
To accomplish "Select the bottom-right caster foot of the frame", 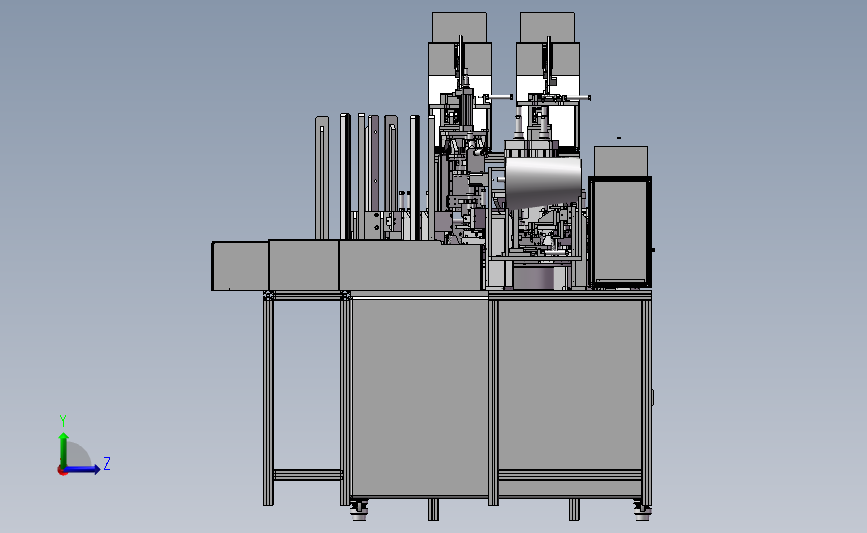I will [x=642, y=510].
